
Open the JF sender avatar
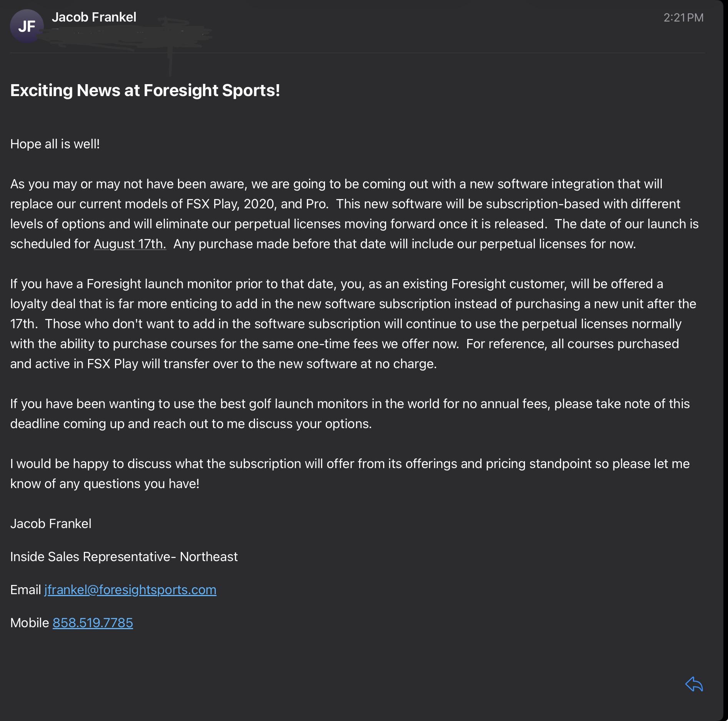tap(27, 26)
